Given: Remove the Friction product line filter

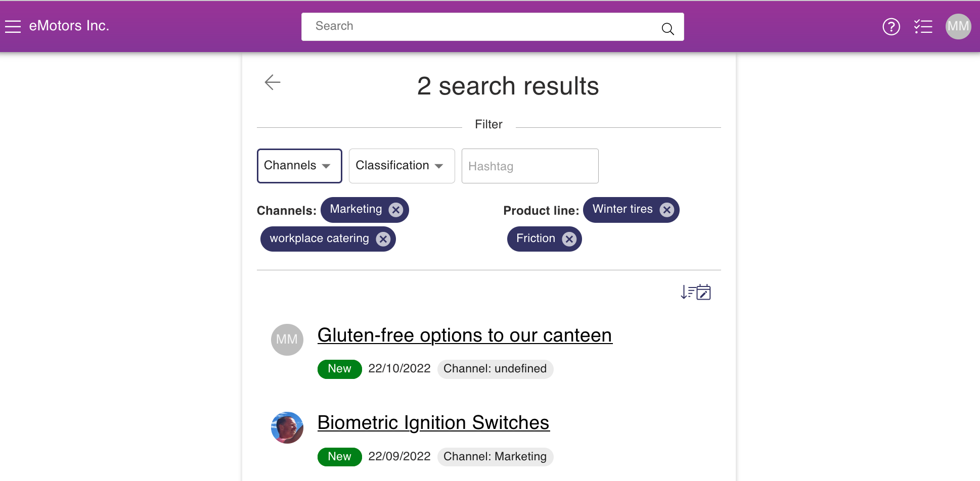Looking at the screenshot, I should coord(569,239).
